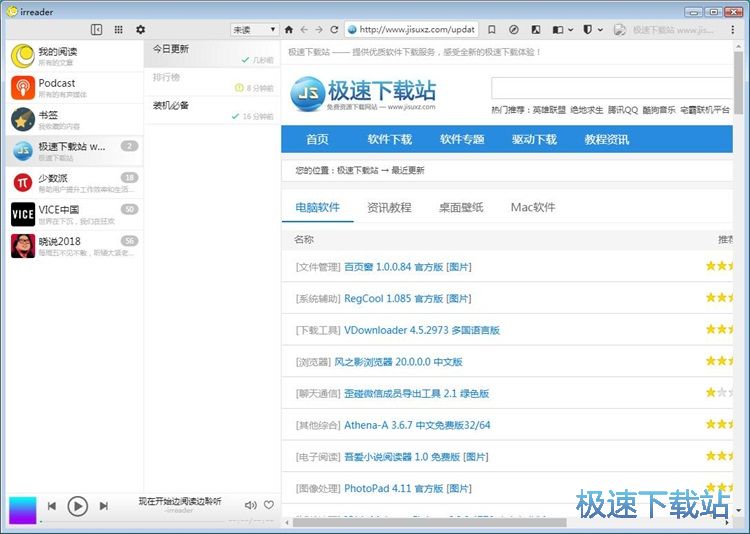
Task: Open the grid view icon
Action: pyautogui.click(x=119, y=30)
